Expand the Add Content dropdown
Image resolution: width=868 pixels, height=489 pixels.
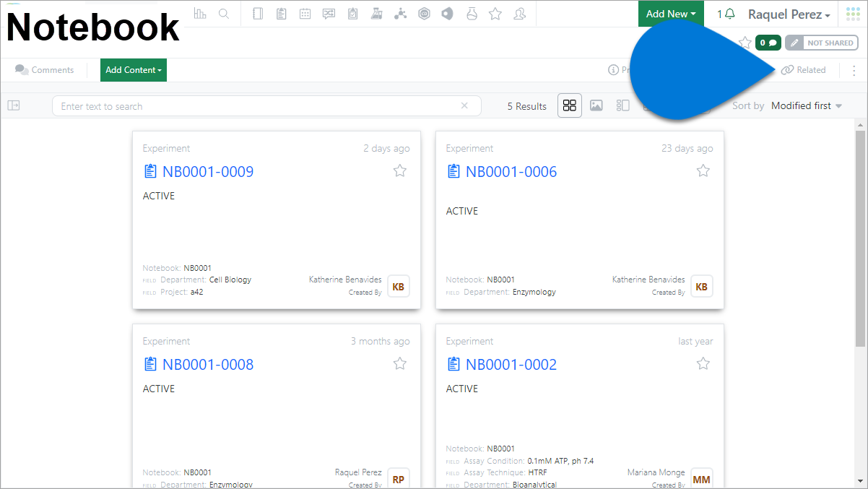pyautogui.click(x=134, y=70)
